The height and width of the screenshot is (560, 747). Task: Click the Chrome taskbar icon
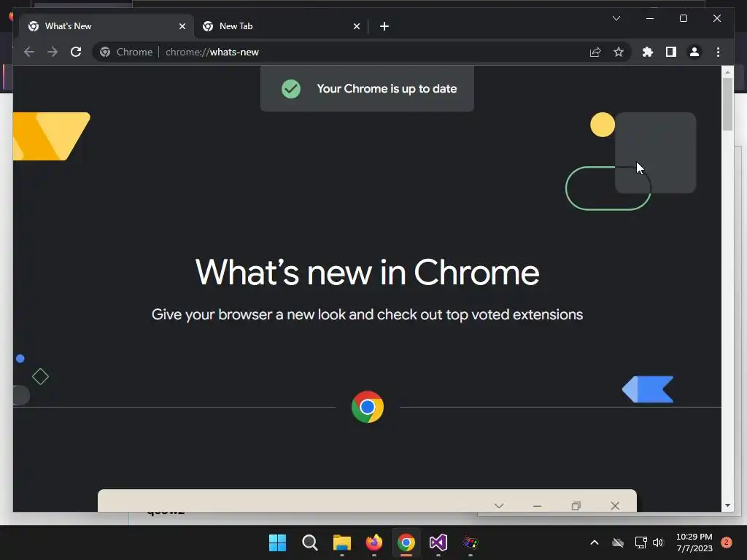406,542
